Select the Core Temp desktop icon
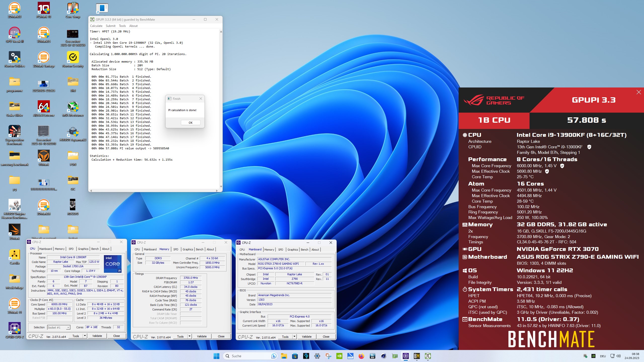 click(x=73, y=10)
